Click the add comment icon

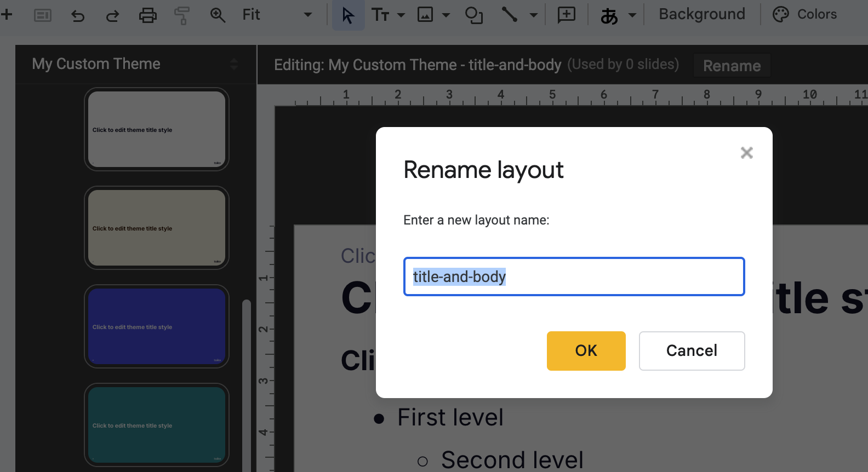pos(567,15)
